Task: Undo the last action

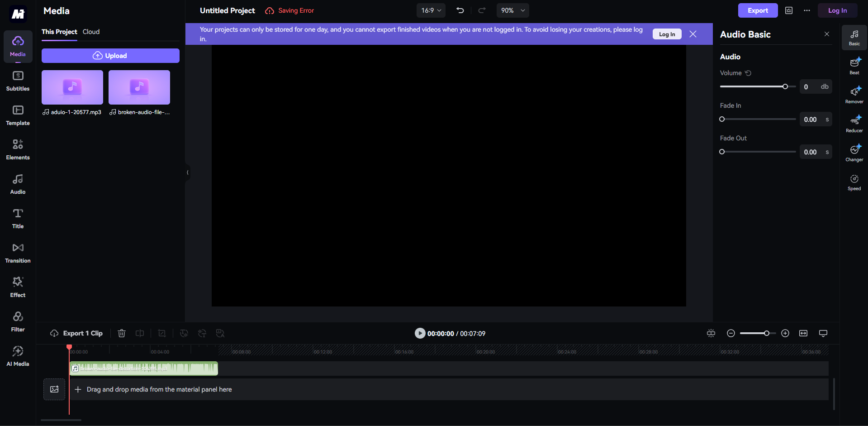Action: tap(460, 10)
